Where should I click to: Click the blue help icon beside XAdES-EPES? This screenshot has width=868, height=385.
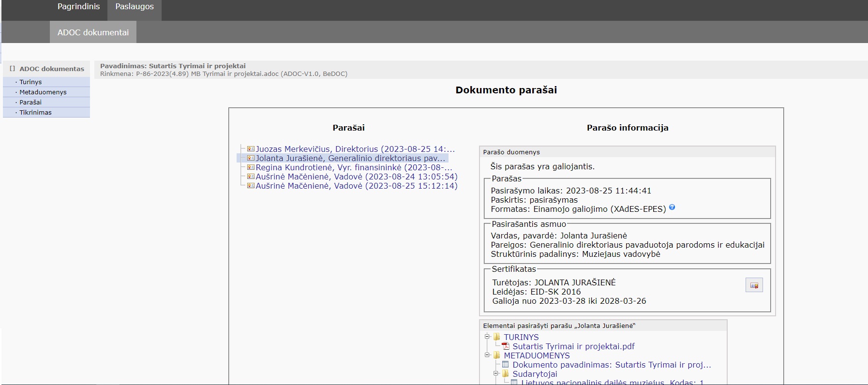(x=672, y=207)
